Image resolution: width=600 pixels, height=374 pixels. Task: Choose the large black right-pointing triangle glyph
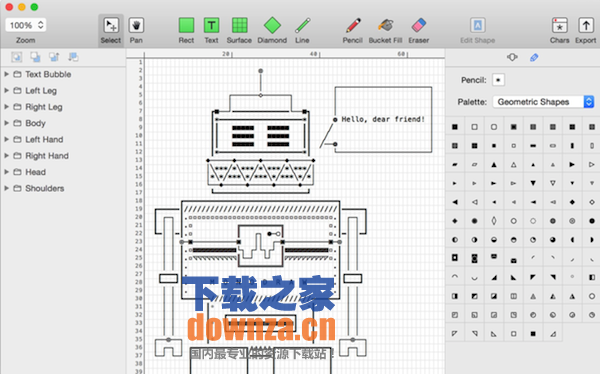click(572, 165)
